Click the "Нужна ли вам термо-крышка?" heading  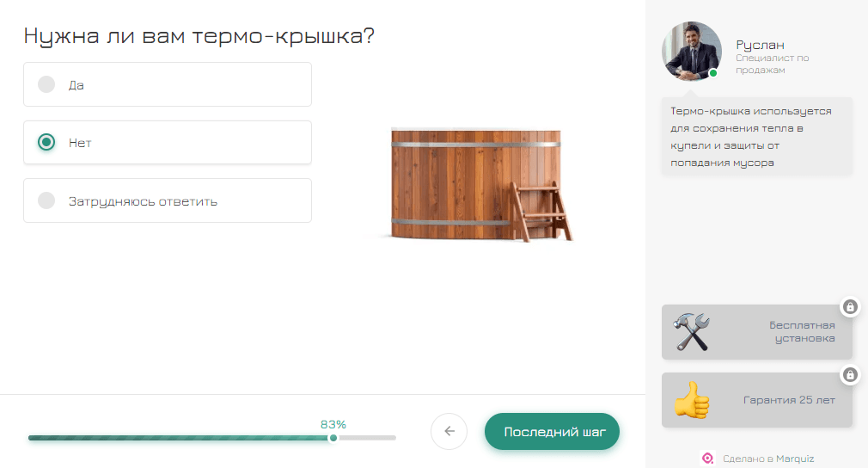(199, 36)
